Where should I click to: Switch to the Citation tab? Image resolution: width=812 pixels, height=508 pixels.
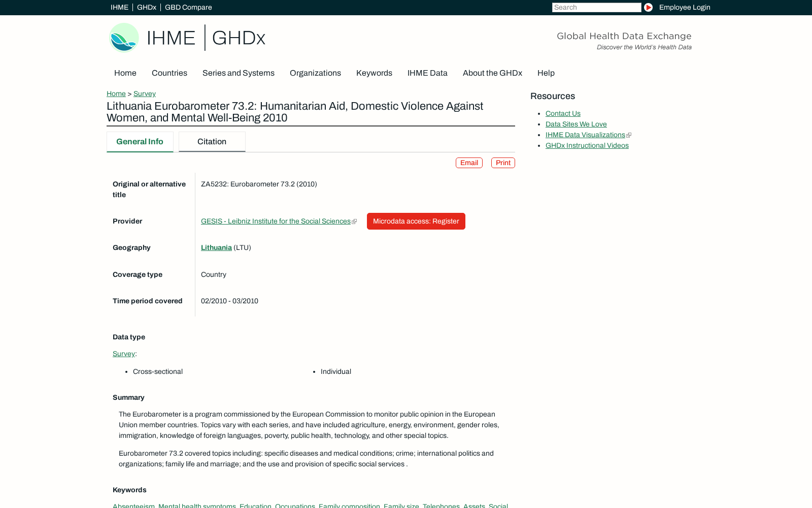212,142
